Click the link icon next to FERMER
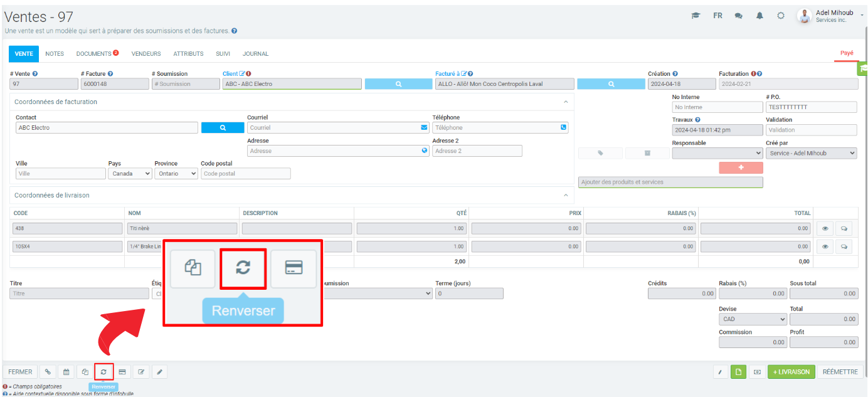The height and width of the screenshot is (397, 868). coord(48,372)
